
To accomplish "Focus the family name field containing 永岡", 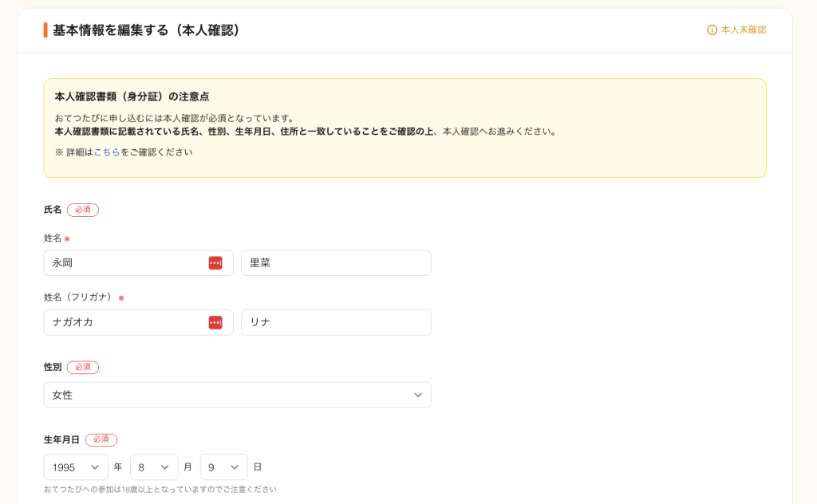I will [124, 263].
